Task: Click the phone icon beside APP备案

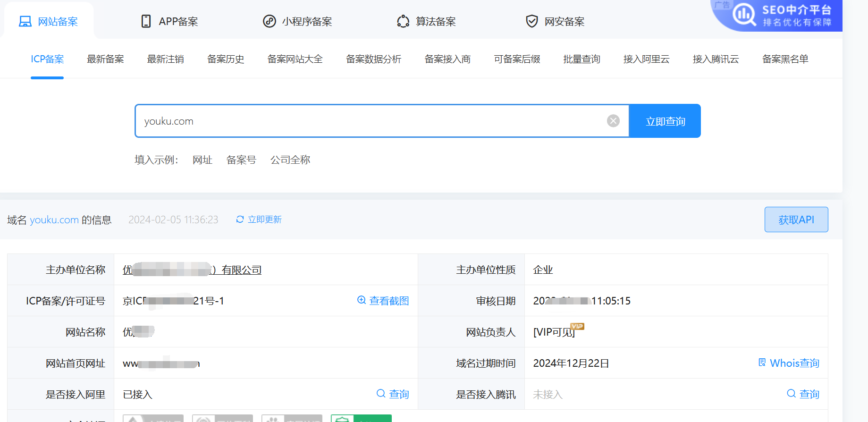Action: pos(146,21)
